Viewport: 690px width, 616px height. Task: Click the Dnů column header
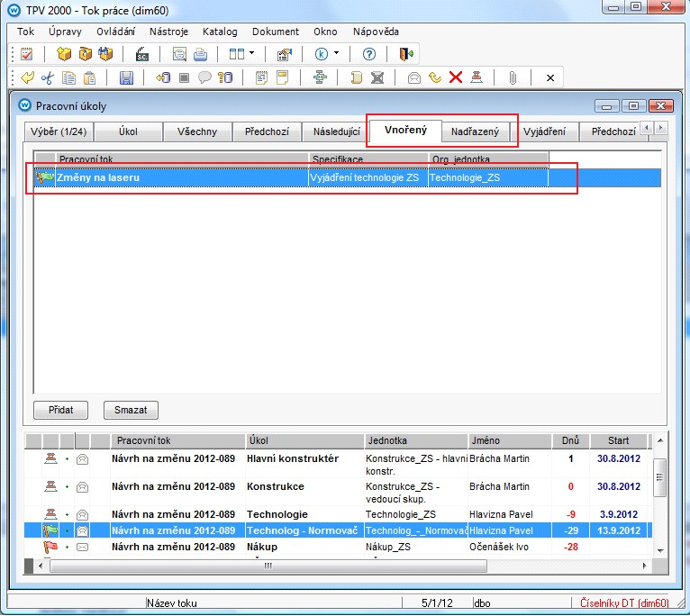click(570, 441)
